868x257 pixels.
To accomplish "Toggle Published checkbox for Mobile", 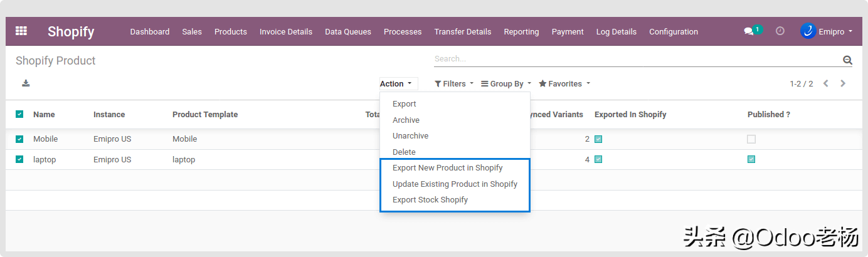I will (x=751, y=139).
